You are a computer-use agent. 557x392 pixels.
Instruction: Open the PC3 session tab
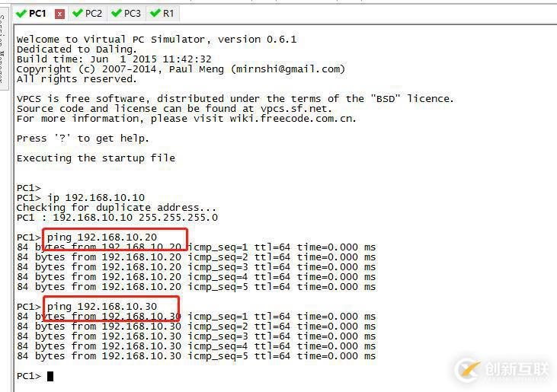(x=126, y=14)
